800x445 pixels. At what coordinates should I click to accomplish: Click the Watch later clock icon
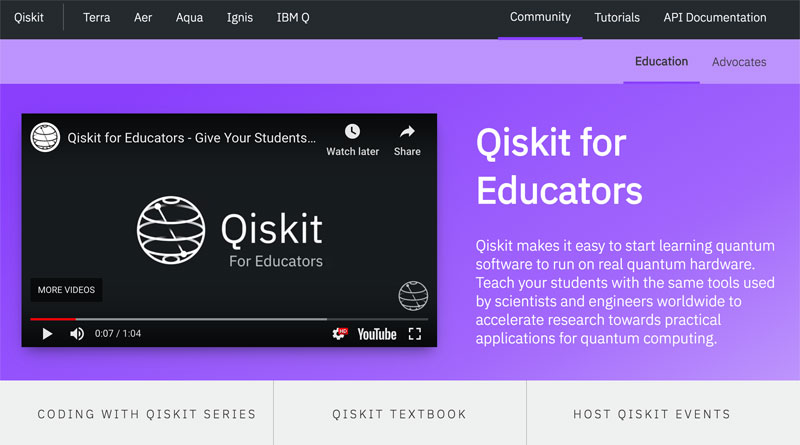[x=352, y=132]
